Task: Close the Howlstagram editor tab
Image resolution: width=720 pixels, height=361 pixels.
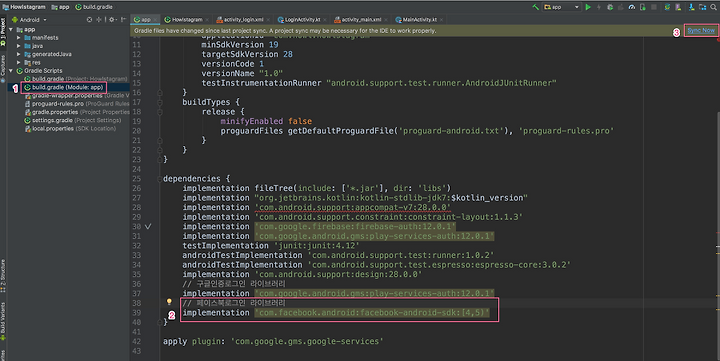Action: pyautogui.click(x=208, y=20)
